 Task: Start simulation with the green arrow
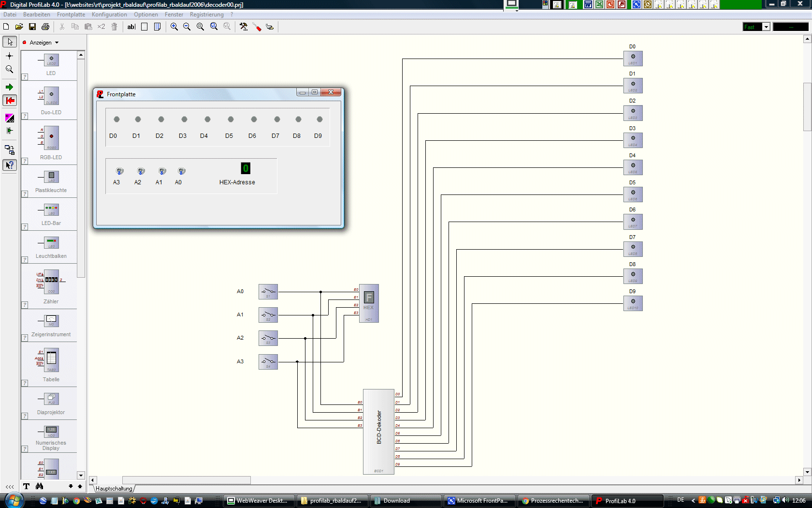click(x=10, y=87)
